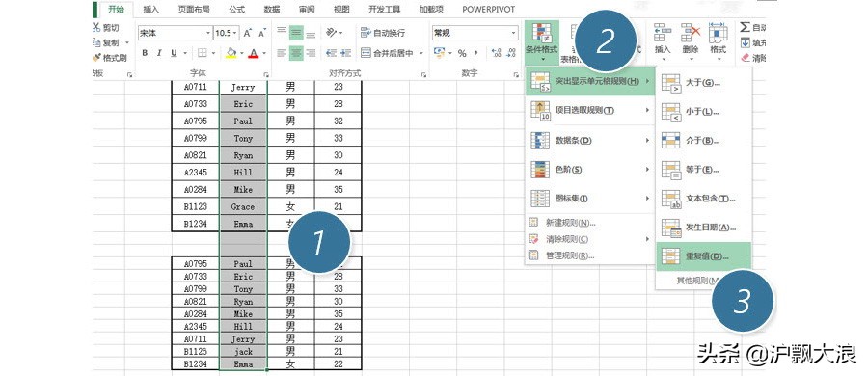
Task: Click the Increase Font Size button
Action: tap(248, 33)
